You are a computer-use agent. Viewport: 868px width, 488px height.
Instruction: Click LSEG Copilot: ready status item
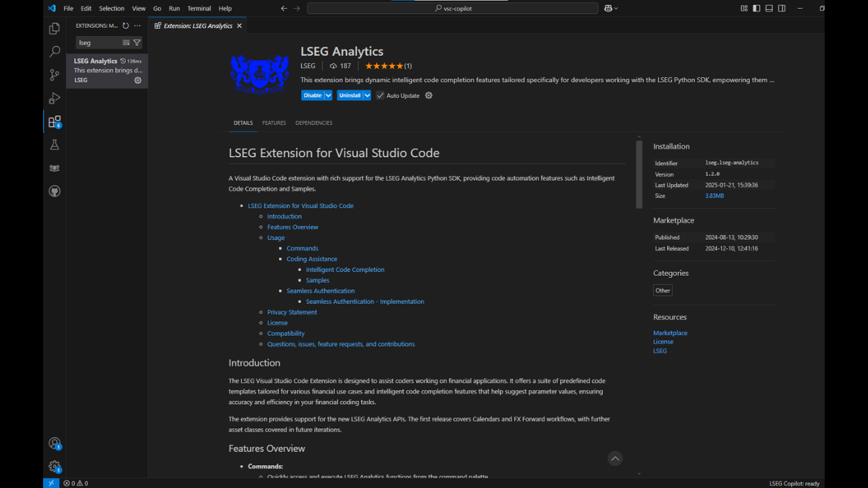tap(794, 483)
